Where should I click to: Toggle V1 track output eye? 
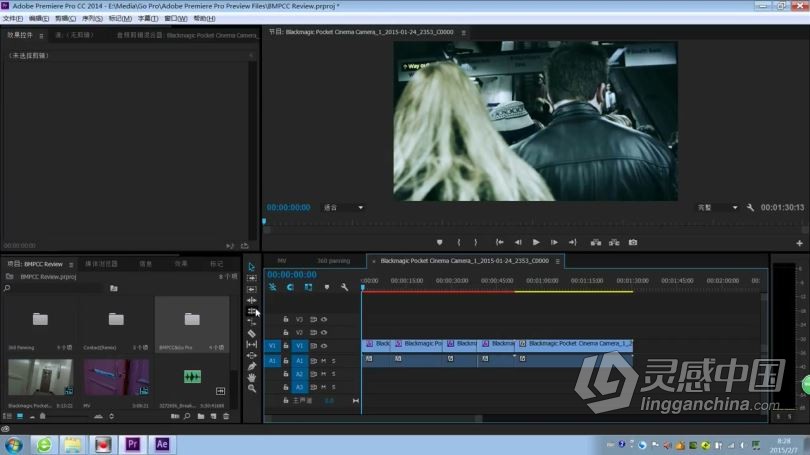coord(324,346)
